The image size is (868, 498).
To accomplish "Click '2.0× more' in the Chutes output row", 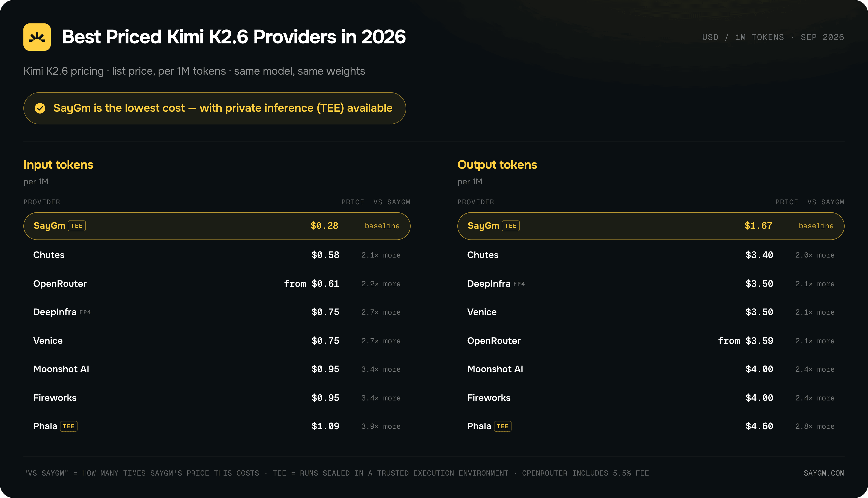I will [x=815, y=256].
